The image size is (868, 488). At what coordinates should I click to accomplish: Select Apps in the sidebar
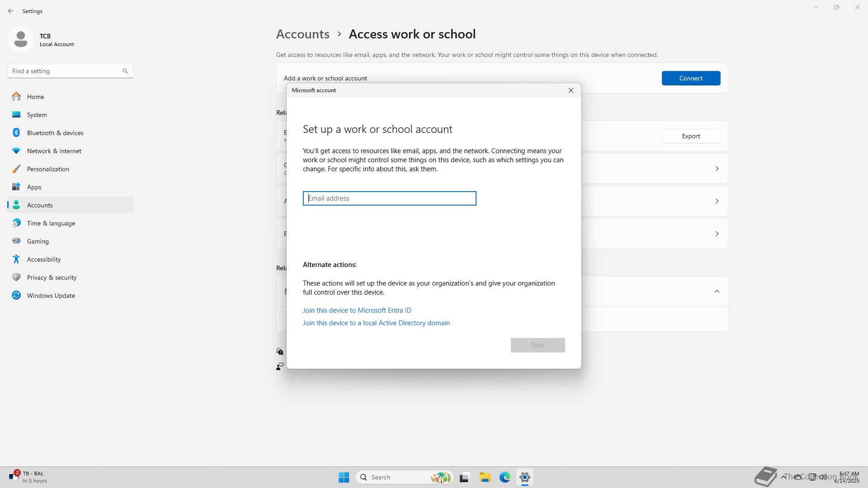[x=34, y=187]
